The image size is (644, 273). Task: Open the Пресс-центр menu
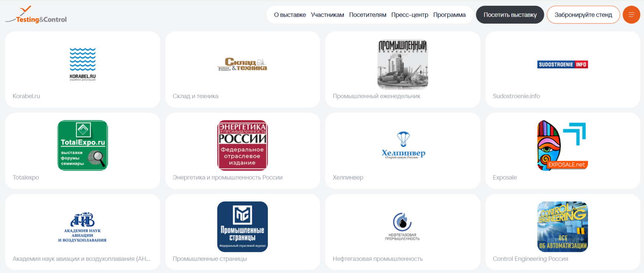pyautogui.click(x=410, y=15)
